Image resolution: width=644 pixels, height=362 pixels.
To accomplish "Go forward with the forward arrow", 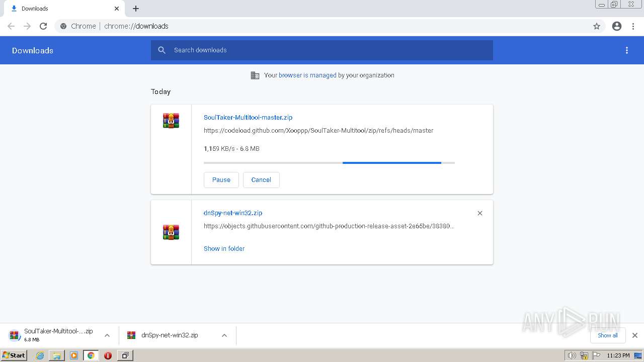I will (x=27, y=26).
